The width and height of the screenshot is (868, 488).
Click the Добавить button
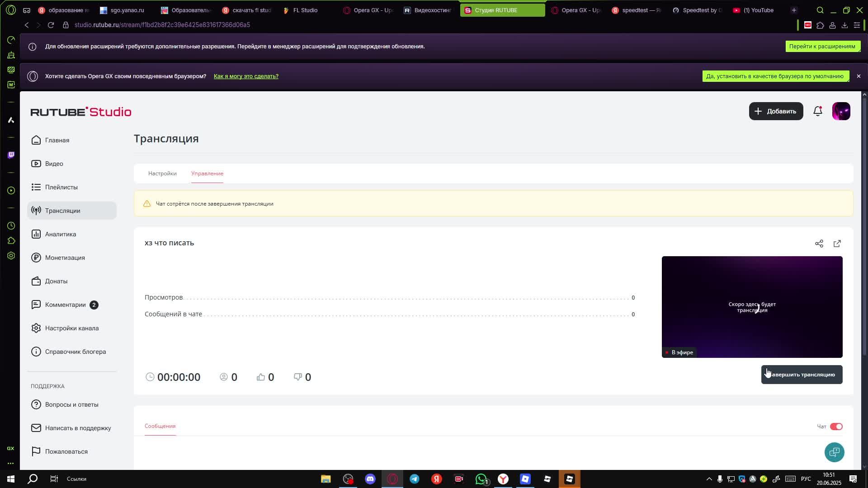[x=776, y=111]
